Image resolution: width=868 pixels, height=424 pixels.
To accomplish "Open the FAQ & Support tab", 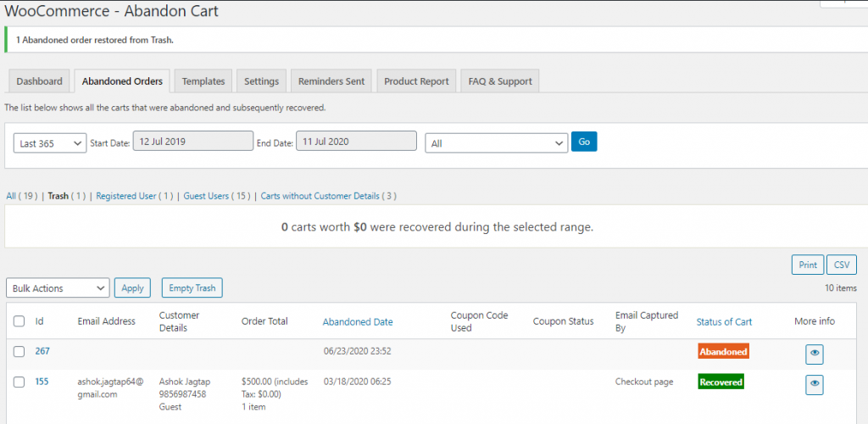I will [x=500, y=81].
